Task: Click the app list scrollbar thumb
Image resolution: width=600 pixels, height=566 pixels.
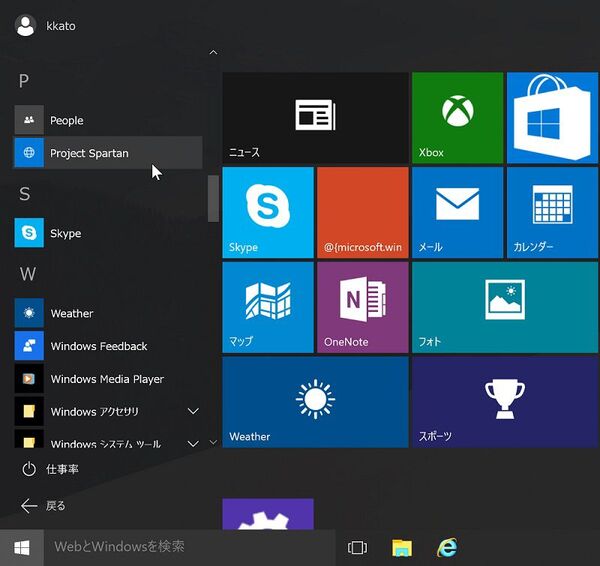Action: [213, 199]
